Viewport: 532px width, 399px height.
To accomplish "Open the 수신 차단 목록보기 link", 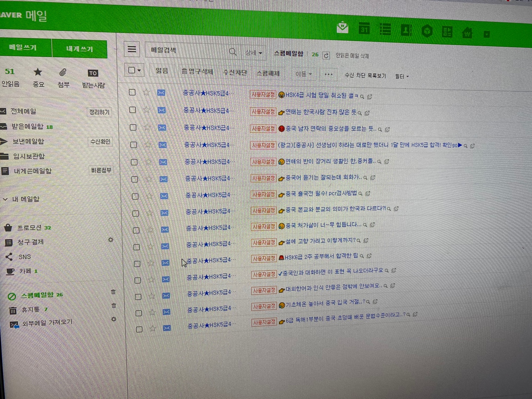I will point(365,75).
